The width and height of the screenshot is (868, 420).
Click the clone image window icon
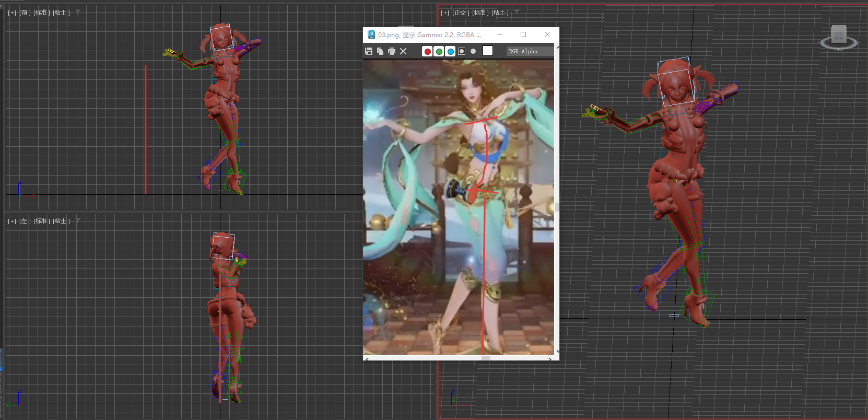[380, 51]
